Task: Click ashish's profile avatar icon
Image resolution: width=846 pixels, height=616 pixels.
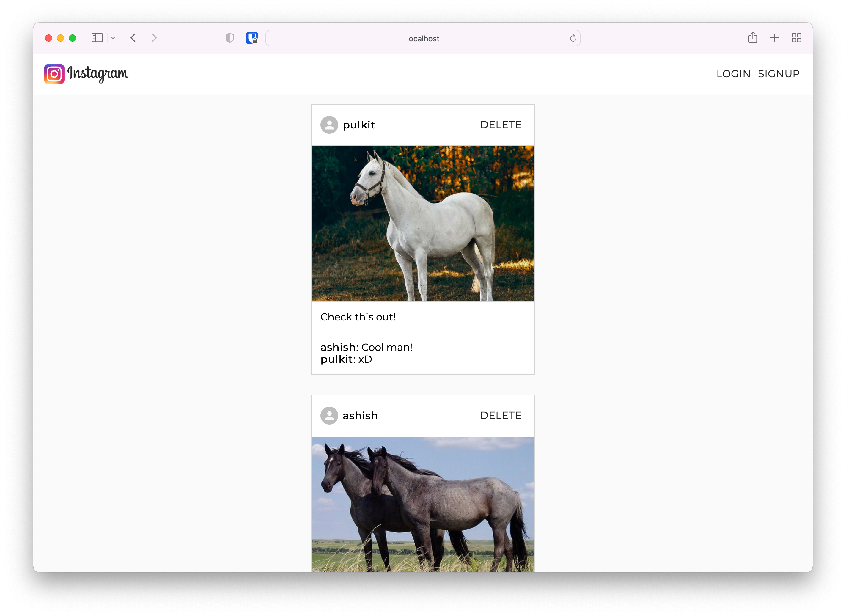Action: 329,415
